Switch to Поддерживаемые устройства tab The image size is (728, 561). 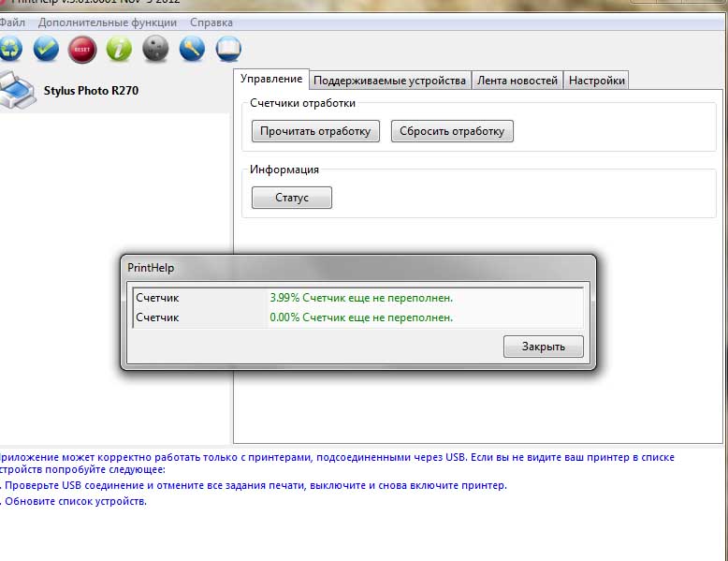coord(389,81)
